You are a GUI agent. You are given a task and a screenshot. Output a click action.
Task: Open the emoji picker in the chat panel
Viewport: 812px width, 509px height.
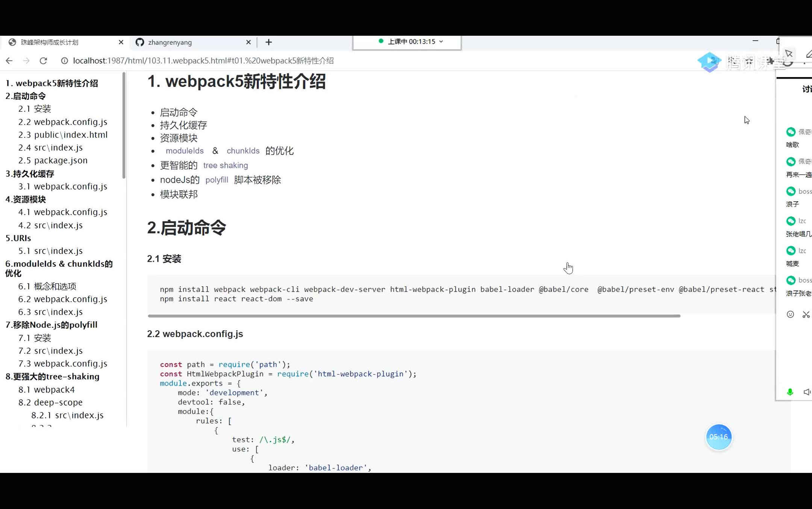coord(790,315)
